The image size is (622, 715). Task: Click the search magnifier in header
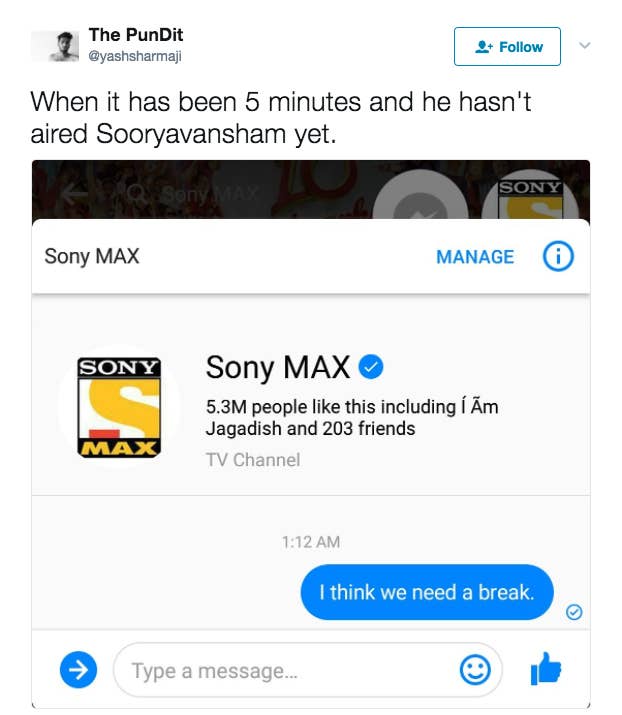[135, 193]
